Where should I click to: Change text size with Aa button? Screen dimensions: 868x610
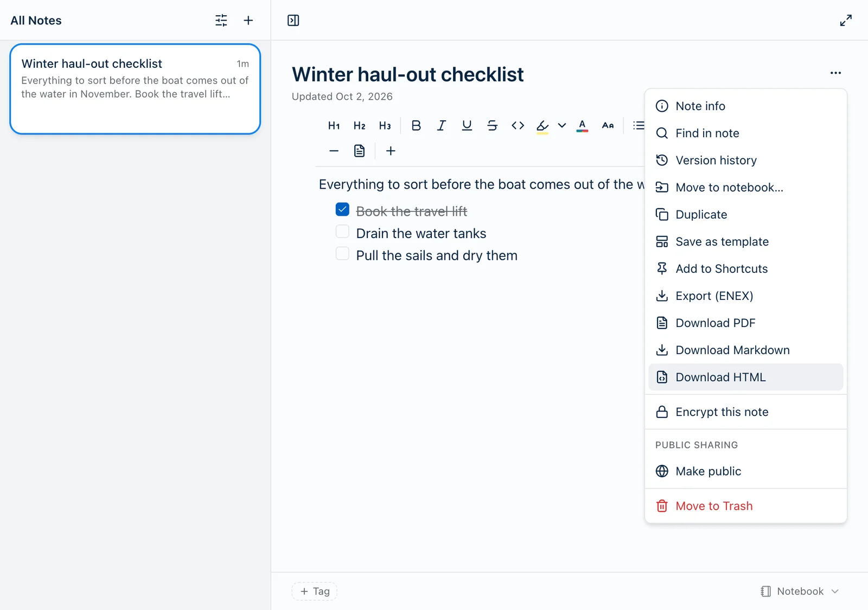pos(608,126)
